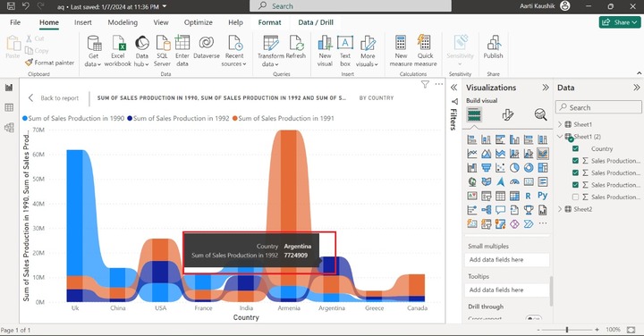Uncheck the Country field checkbox
Viewport: 644px width, 336px height.
575,148
